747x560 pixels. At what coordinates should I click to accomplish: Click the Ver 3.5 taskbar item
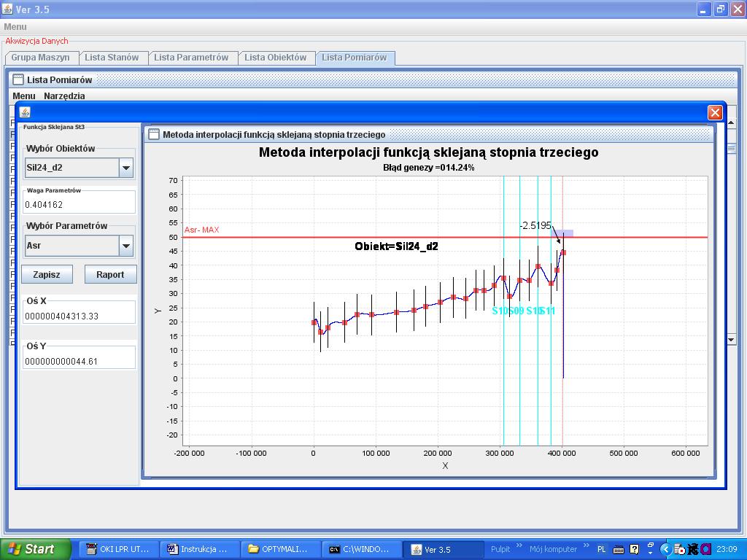click(x=442, y=549)
